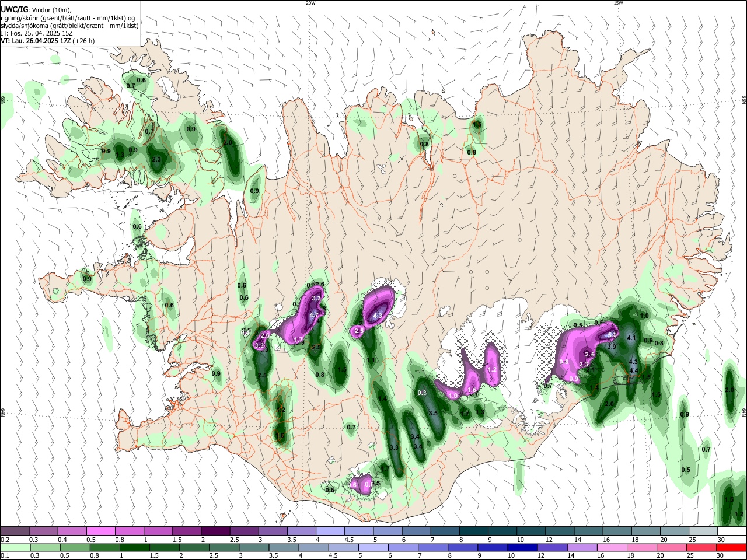Viewport: 747px width, 560px height.
Task: Pick the 3 swatch in the upper purple legend row
Action: pyautogui.click(x=273, y=531)
